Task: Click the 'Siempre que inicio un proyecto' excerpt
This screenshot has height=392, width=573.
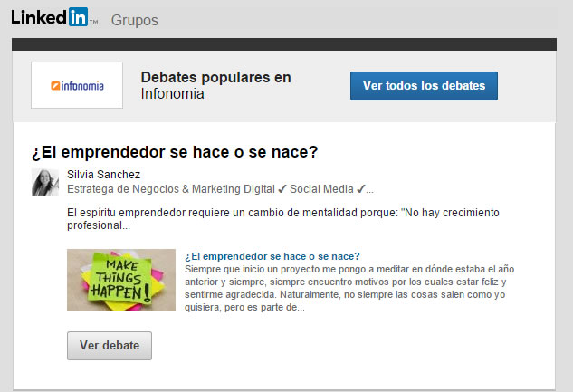Action: (x=349, y=288)
